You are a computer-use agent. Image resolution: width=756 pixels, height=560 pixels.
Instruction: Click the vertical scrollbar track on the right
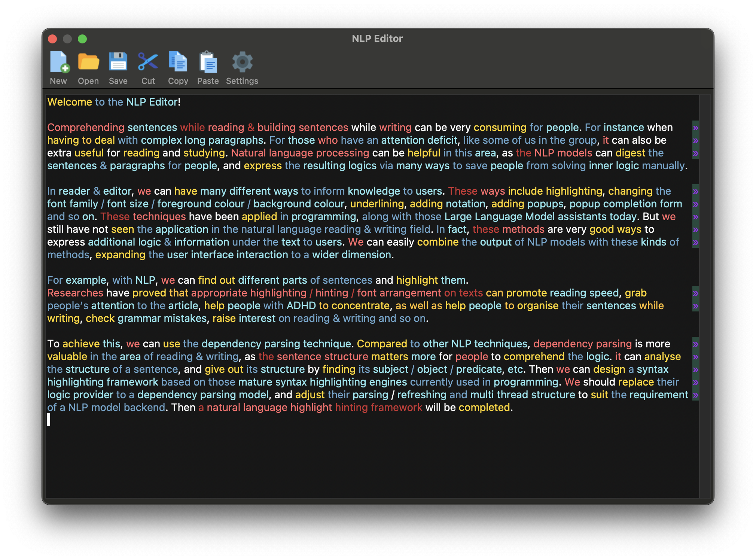[x=705, y=296]
